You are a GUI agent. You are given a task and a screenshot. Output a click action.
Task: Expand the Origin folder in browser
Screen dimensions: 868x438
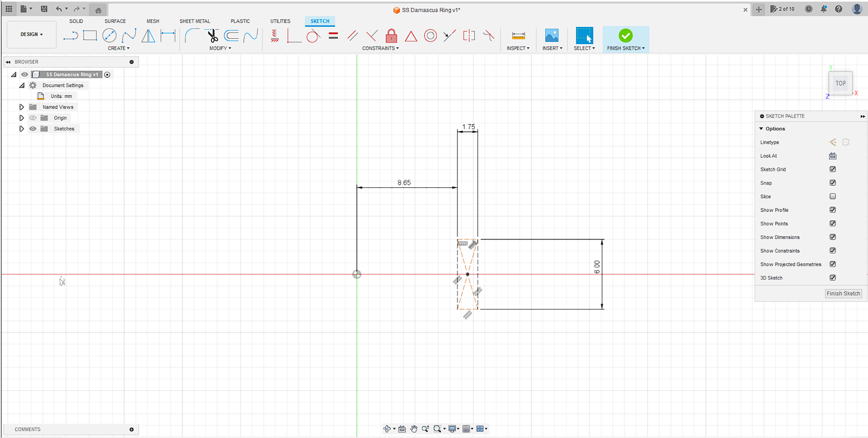tap(22, 118)
